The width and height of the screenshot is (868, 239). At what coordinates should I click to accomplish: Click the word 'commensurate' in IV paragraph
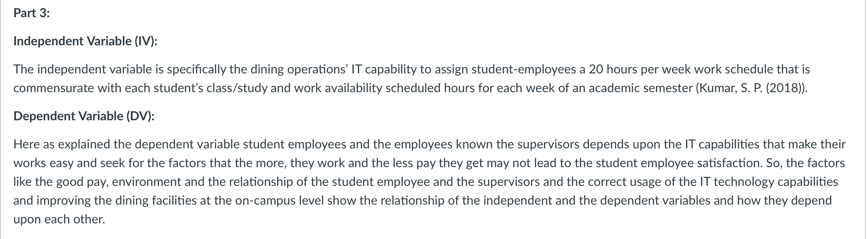tap(54, 88)
